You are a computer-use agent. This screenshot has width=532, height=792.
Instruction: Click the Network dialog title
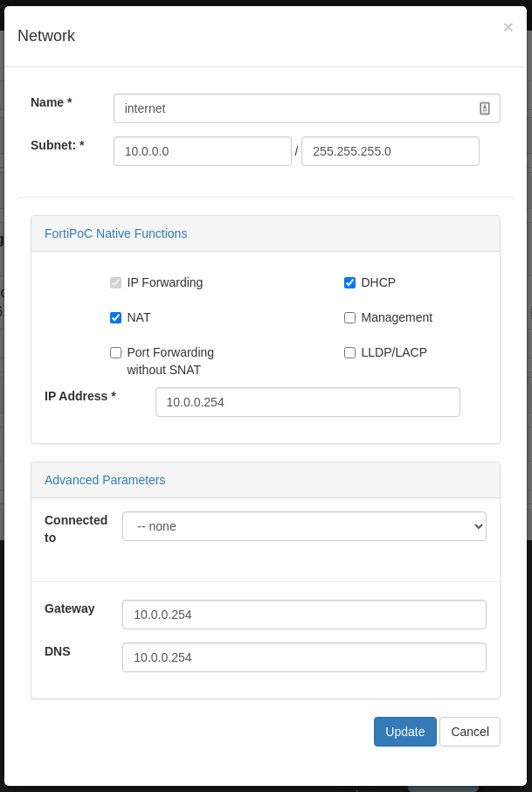[46, 36]
